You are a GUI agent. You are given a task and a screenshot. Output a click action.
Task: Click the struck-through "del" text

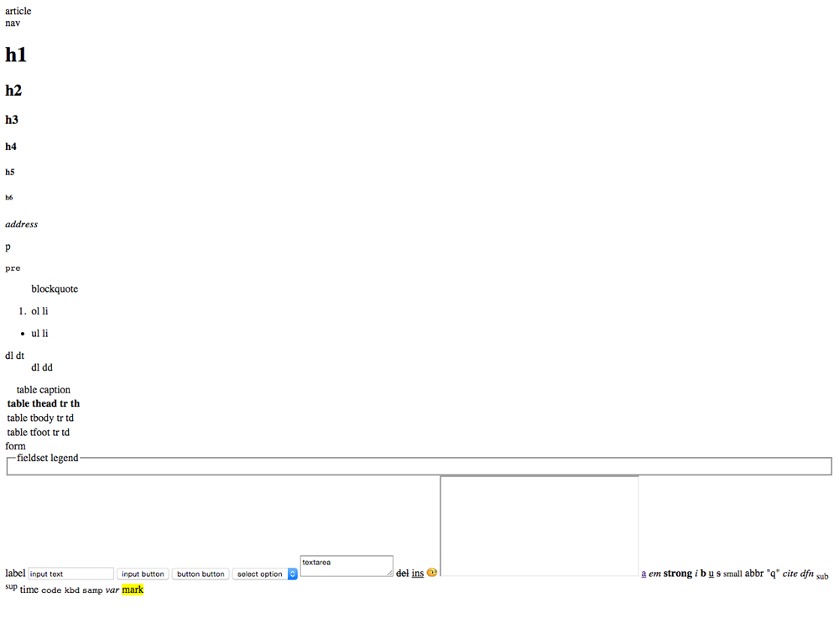402,574
